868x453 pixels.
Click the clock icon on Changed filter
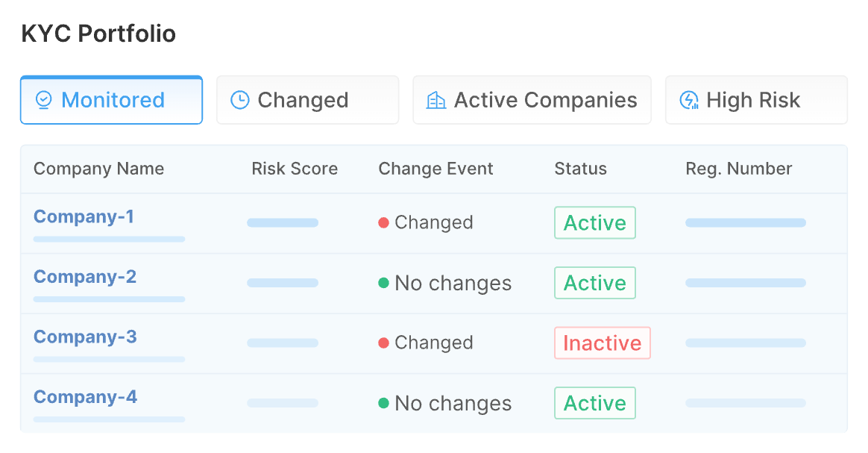pyautogui.click(x=239, y=99)
